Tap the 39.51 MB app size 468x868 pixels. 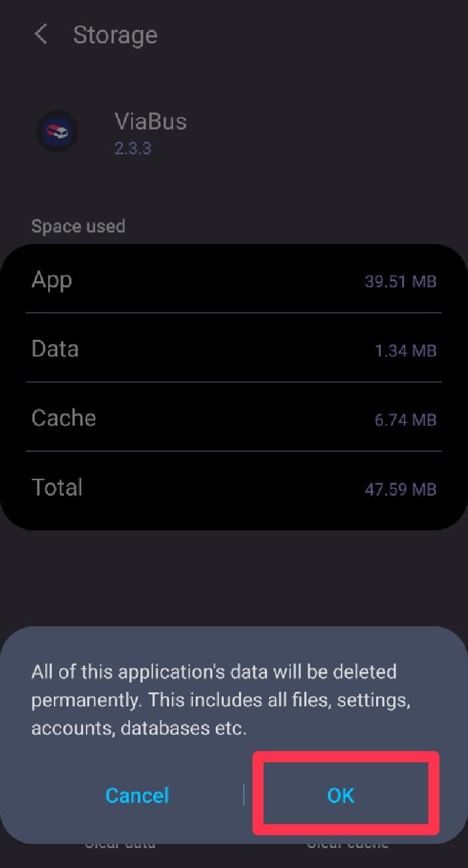coord(400,281)
